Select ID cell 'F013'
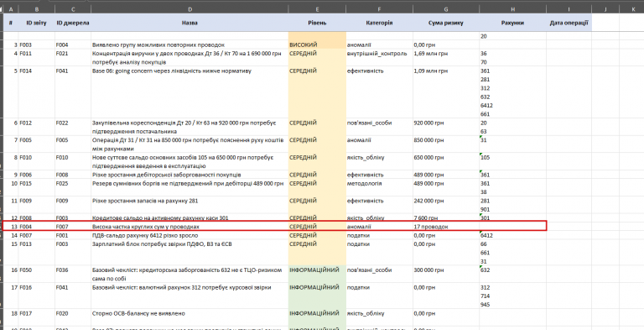 pyautogui.click(x=37, y=252)
